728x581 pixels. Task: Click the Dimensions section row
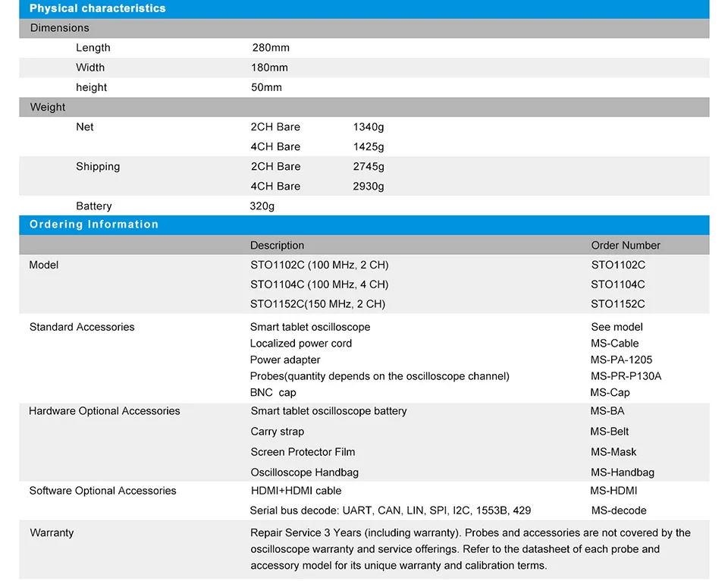tap(364, 28)
